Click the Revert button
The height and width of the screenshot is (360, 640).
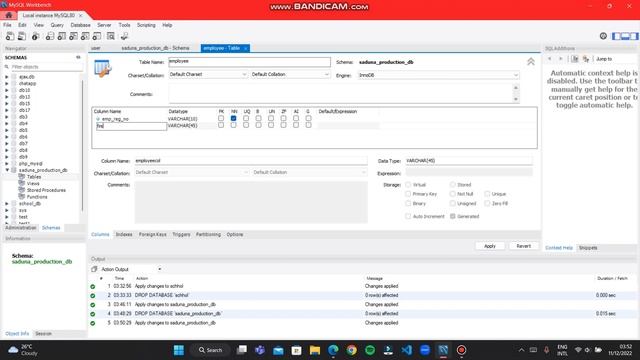click(x=524, y=246)
